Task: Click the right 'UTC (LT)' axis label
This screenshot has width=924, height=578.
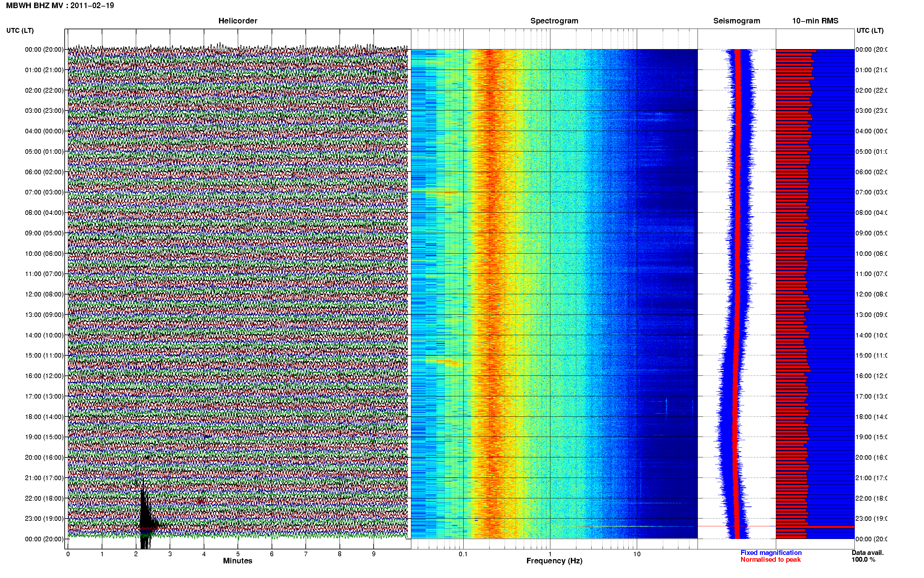Action: tap(870, 31)
